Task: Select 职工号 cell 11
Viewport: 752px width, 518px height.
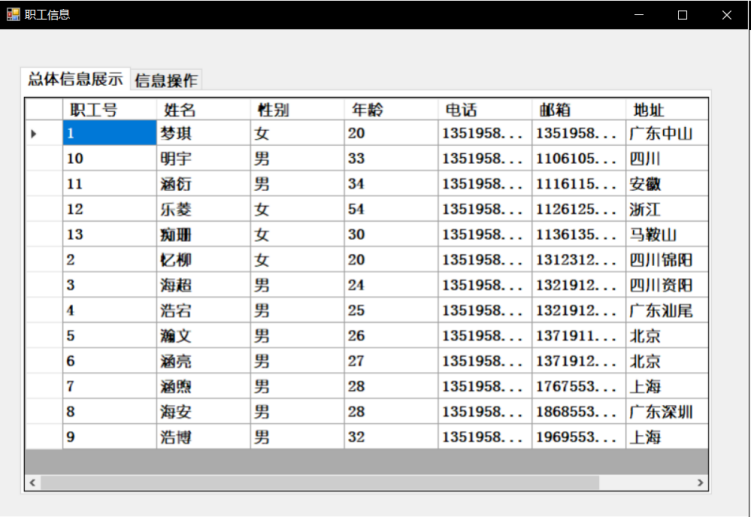Action: click(x=109, y=184)
